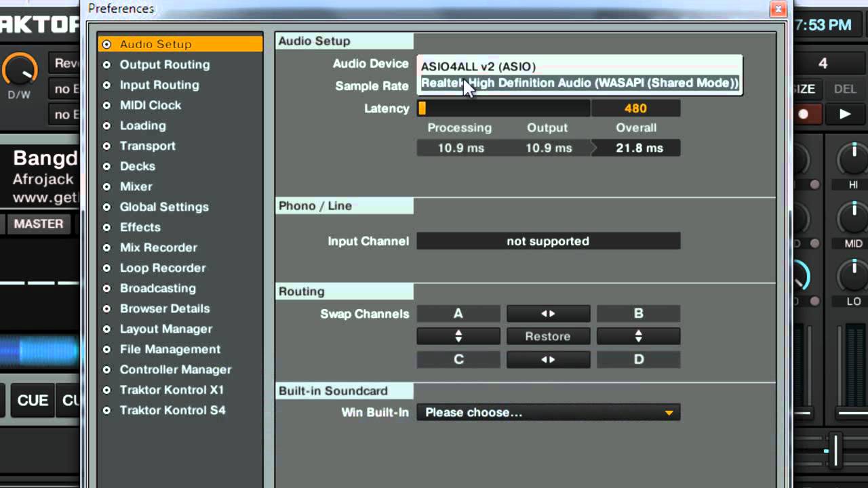Image resolution: width=868 pixels, height=488 pixels.
Task: Open Mix Recorder preferences
Action: [x=158, y=247]
